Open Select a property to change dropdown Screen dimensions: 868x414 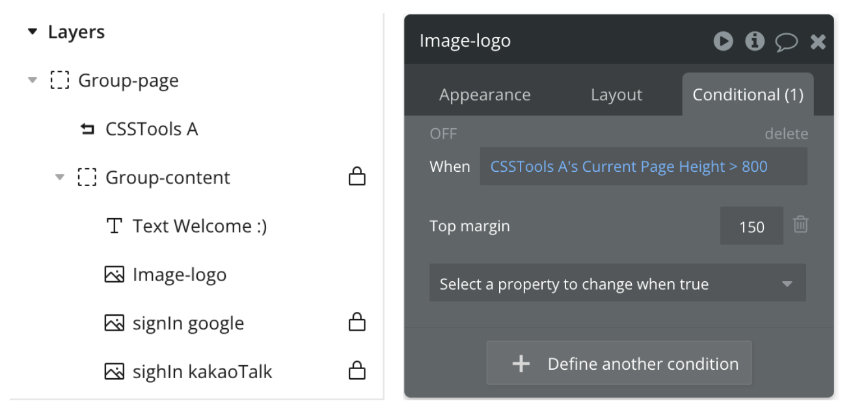click(x=617, y=283)
